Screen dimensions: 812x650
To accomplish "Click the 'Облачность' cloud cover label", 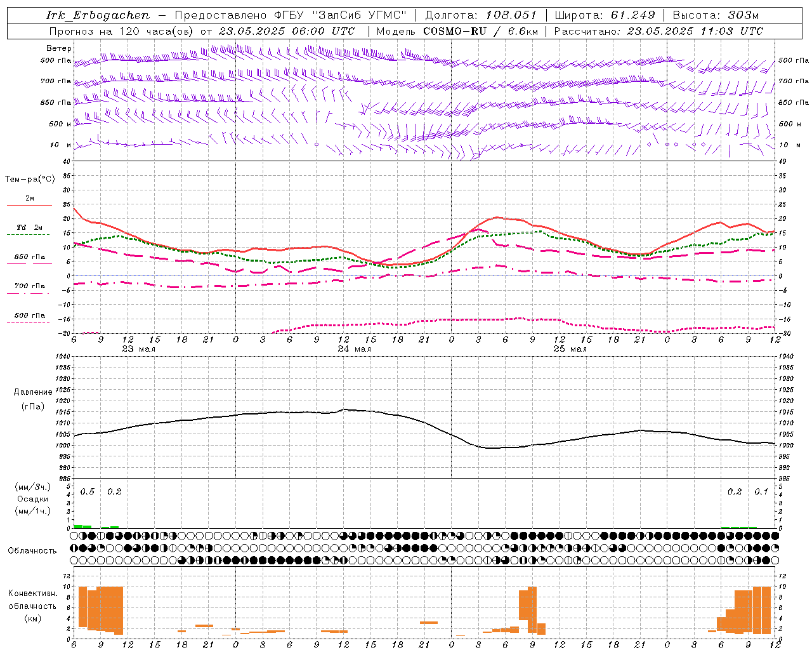I will click(x=33, y=551).
